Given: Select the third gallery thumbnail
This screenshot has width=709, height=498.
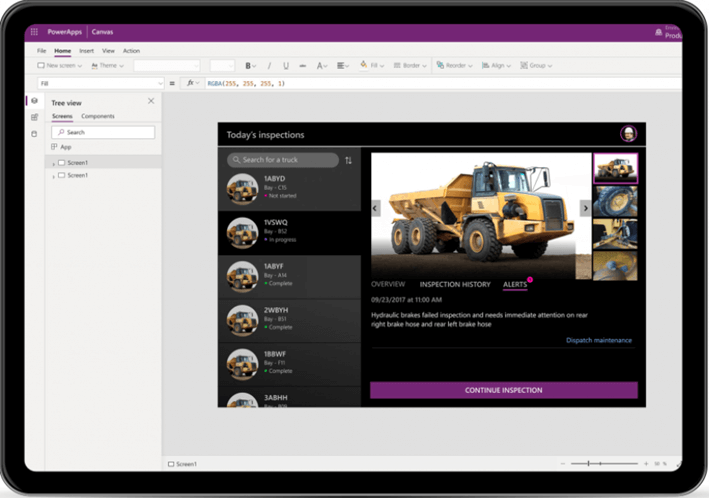Looking at the screenshot, I should pyautogui.click(x=615, y=234).
